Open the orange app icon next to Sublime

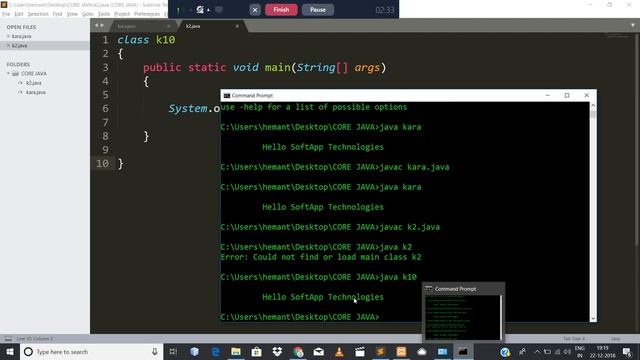pyautogui.click(x=401, y=351)
